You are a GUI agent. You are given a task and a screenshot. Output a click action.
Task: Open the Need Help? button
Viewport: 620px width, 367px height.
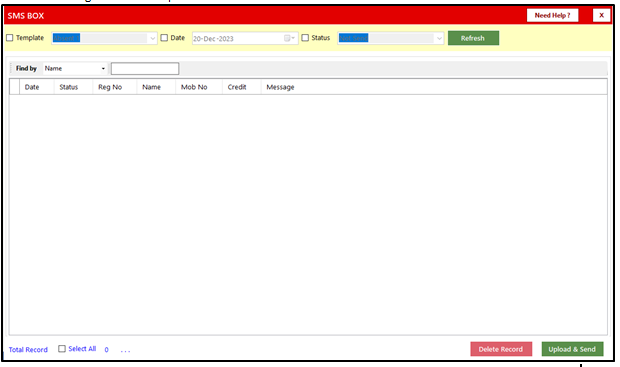[552, 15]
